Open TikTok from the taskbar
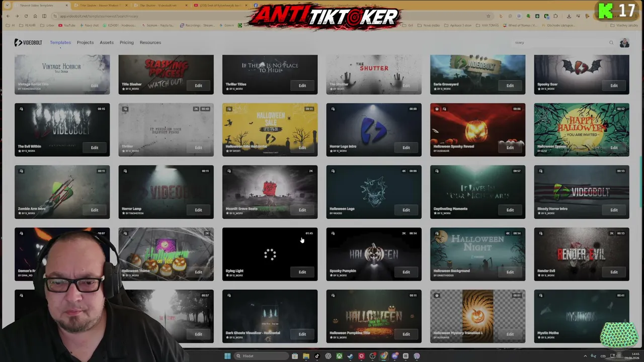Viewport: 644px width, 362px height. 317,356
